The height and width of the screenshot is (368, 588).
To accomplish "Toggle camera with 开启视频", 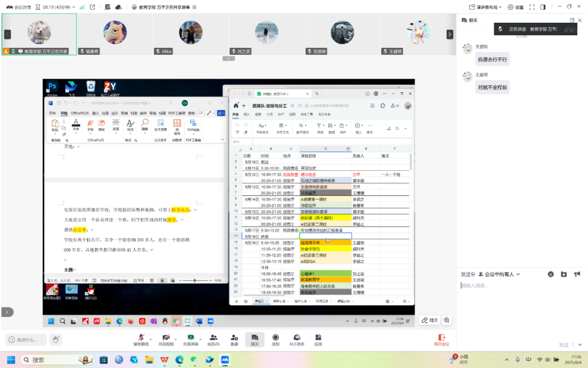I will (x=166, y=340).
